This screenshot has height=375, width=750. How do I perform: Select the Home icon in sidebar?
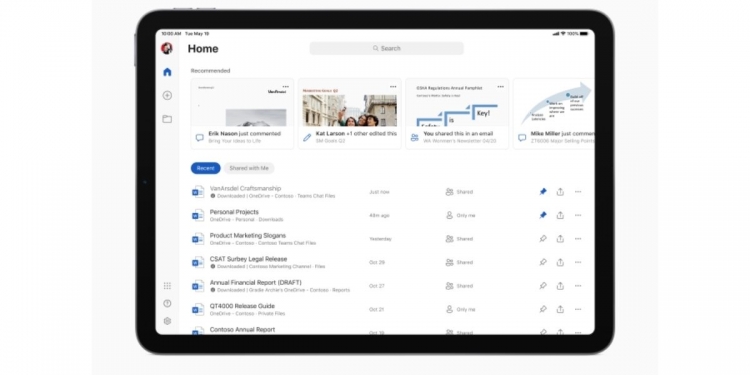(x=167, y=72)
